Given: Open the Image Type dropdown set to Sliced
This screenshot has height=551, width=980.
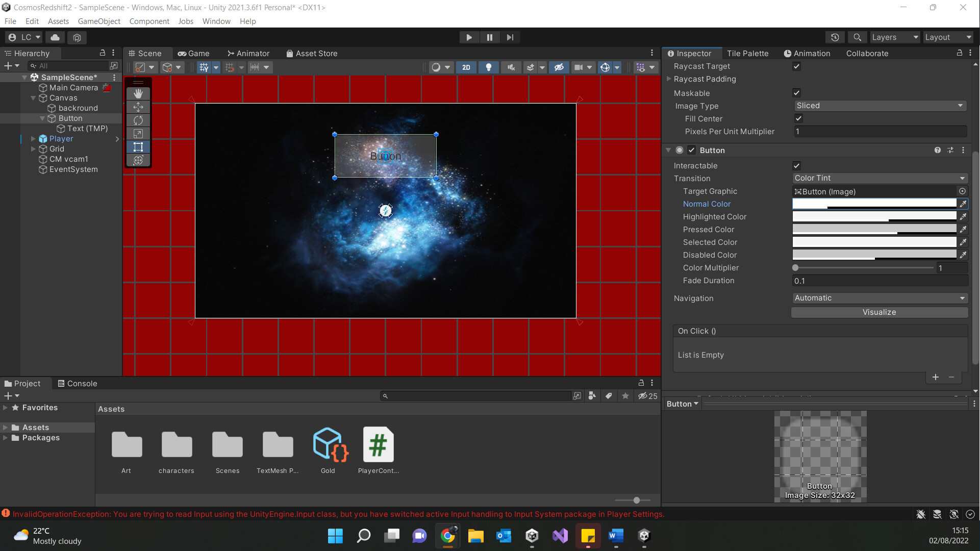Looking at the screenshot, I should (879, 106).
